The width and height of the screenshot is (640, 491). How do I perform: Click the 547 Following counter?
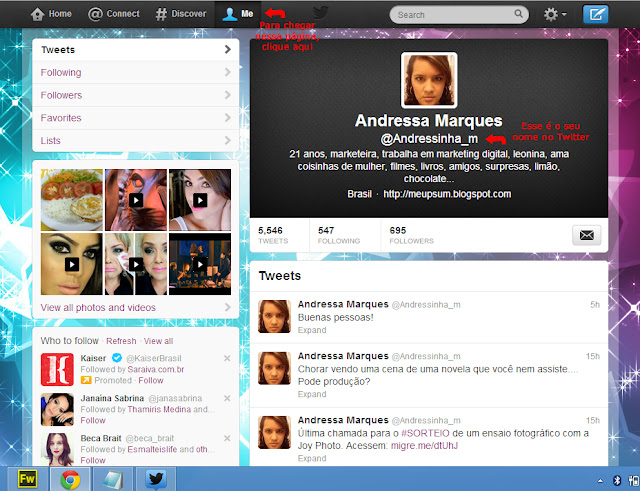[339, 236]
